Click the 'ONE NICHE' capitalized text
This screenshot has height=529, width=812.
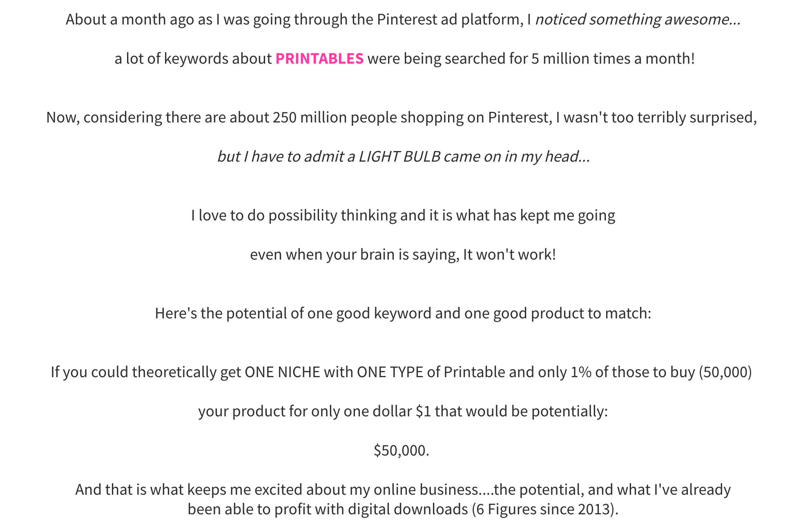pyautogui.click(x=282, y=372)
